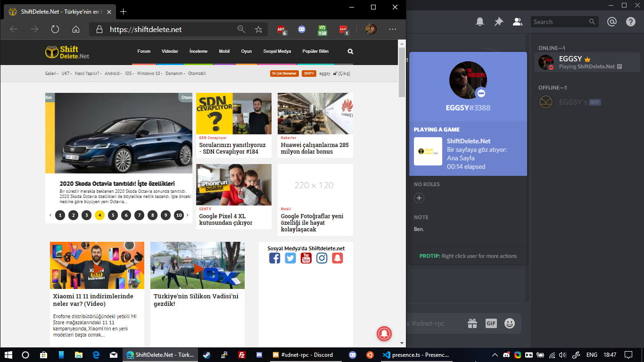The height and width of the screenshot is (362, 644).
Task: Open the Google Fotoğraflar article link
Action: coord(312,223)
